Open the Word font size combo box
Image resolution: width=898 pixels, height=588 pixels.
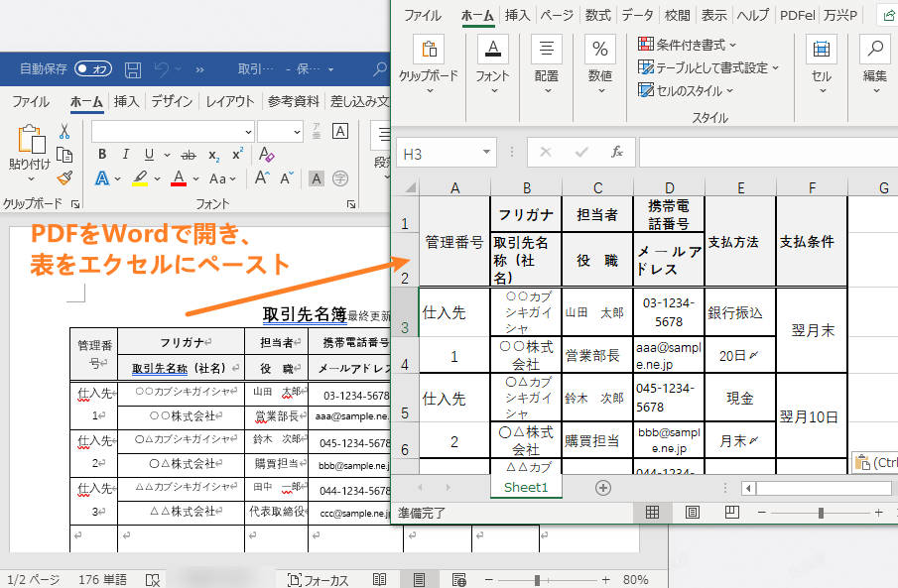coord(280,132)
